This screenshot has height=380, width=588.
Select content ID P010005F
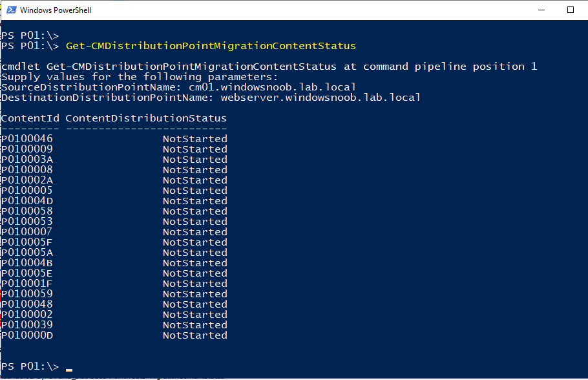27,242
